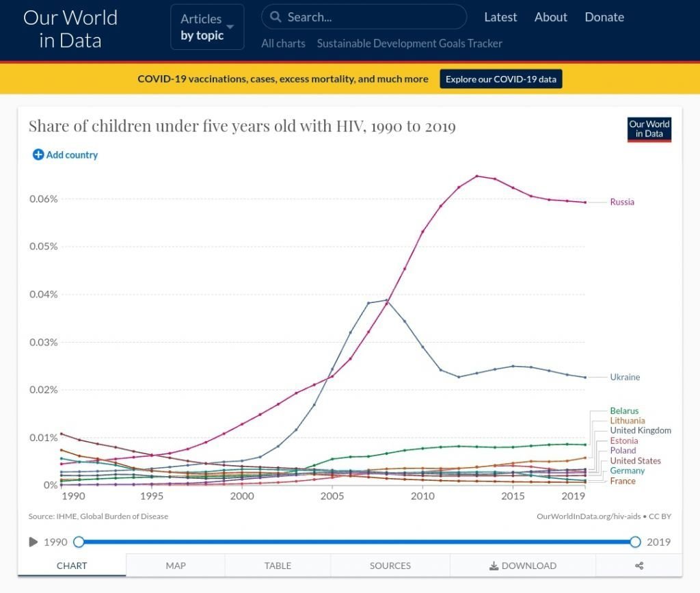The width and height of the screenshot is (700, 593).
Task: Start the timeline play button
Action: coord(33,542)
